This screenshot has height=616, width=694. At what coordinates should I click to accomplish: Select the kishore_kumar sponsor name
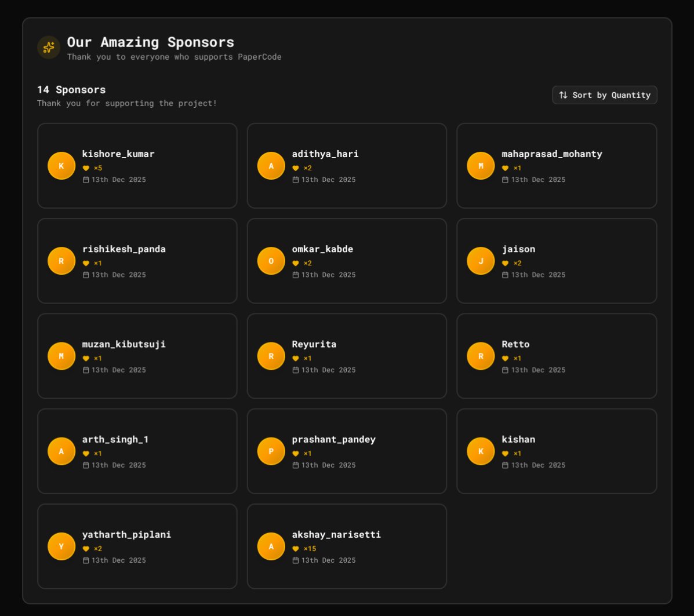(118, 154)
